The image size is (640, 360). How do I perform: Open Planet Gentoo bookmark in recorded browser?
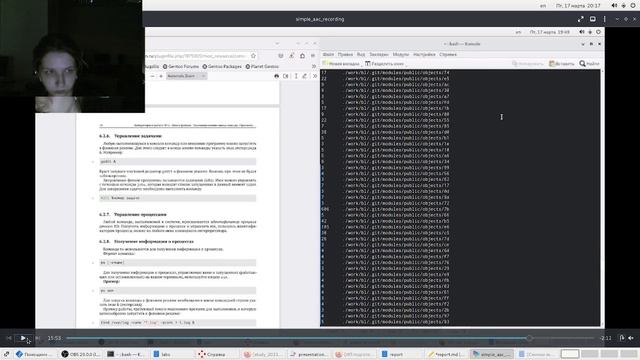point(262,67)
